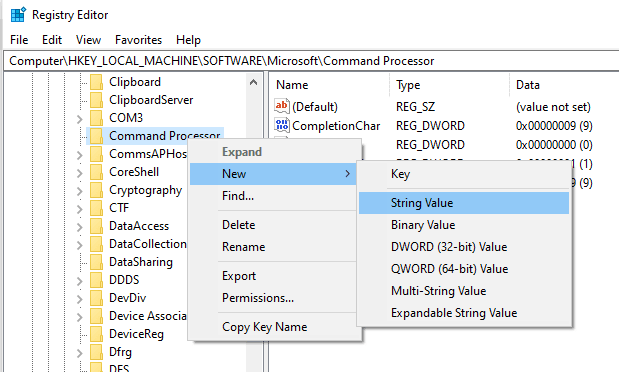
Task: Click the (Default) string value icon
Action: click(282, 107)
